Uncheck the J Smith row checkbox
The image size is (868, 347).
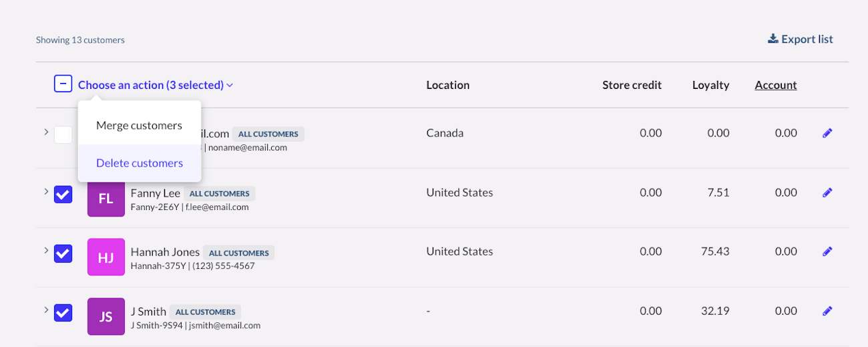click(63, 312)
